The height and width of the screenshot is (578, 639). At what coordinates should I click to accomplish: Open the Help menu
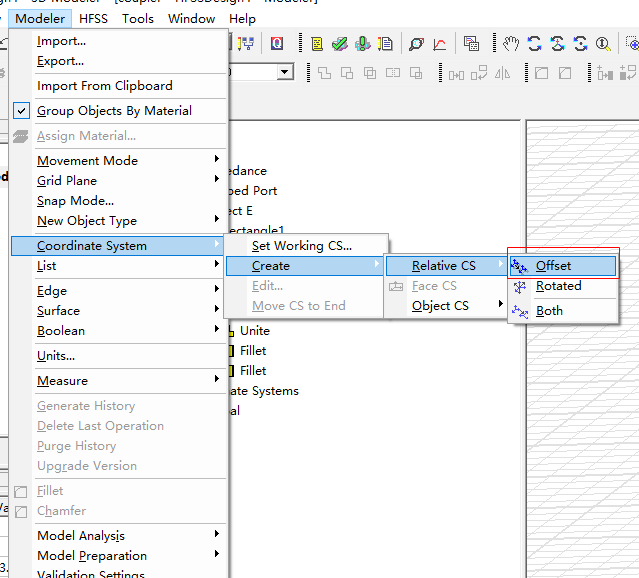(x=242, y=19)
